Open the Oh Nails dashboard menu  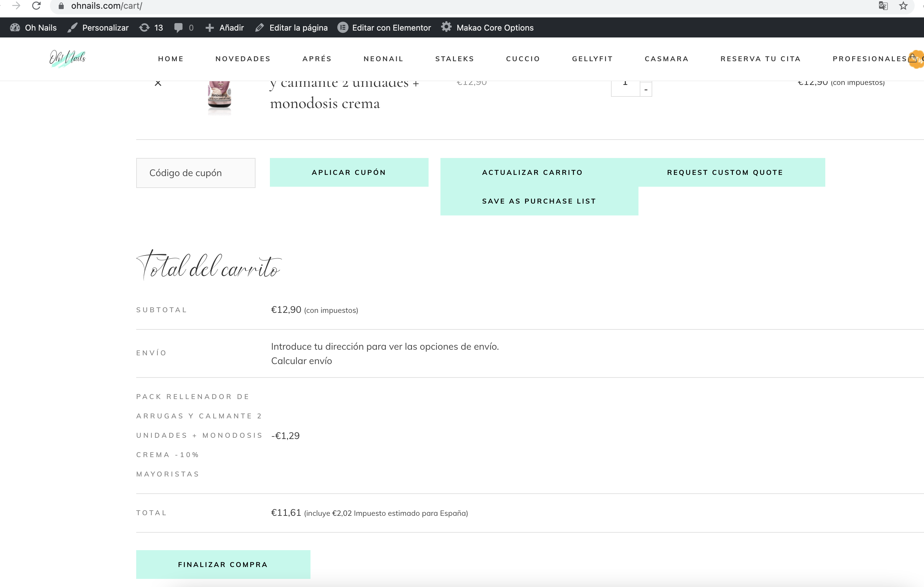(x=33, y=27)
